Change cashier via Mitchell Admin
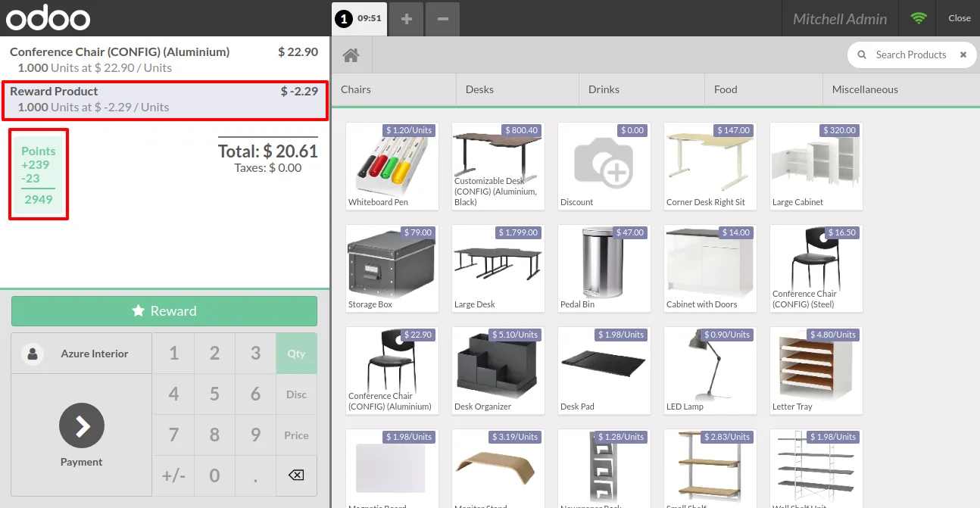This screenshot has width=980, height=508. [840, 19]
